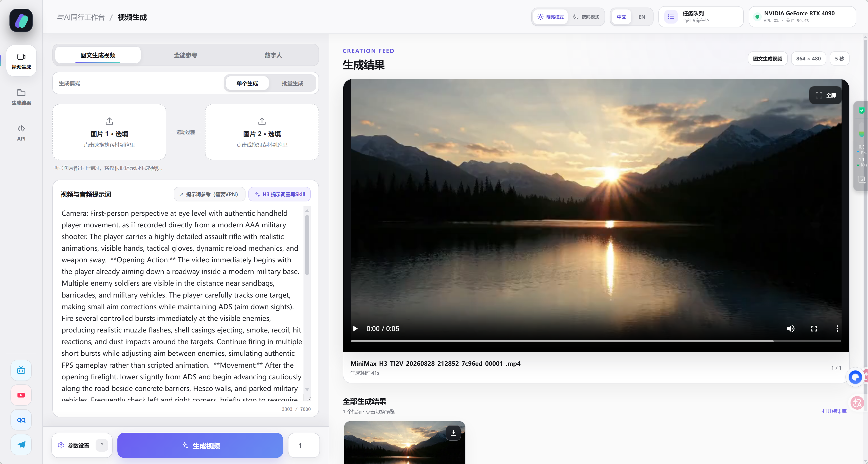Click the app logo in the sidebar

pos(21,21)
